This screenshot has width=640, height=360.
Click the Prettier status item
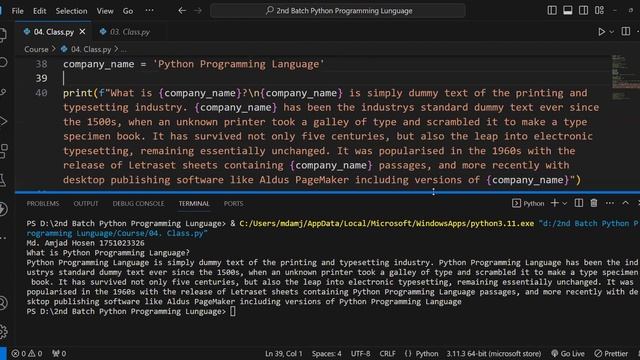tap(611, 353)
